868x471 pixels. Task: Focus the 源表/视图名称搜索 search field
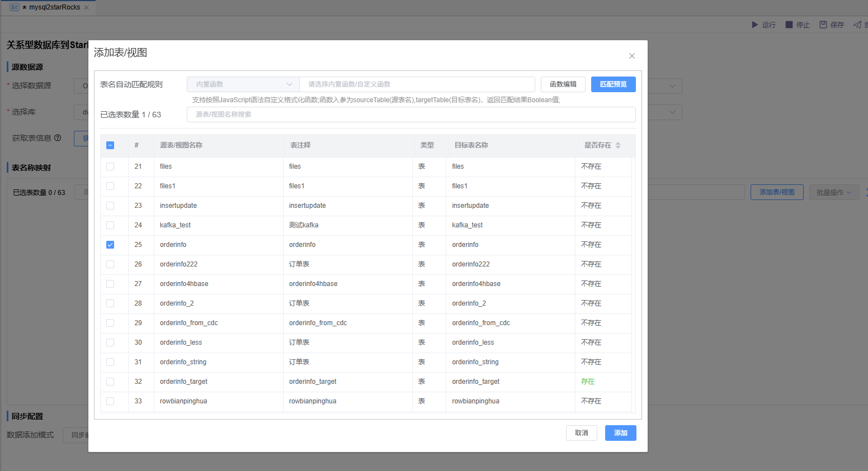(x=411, y=115)
